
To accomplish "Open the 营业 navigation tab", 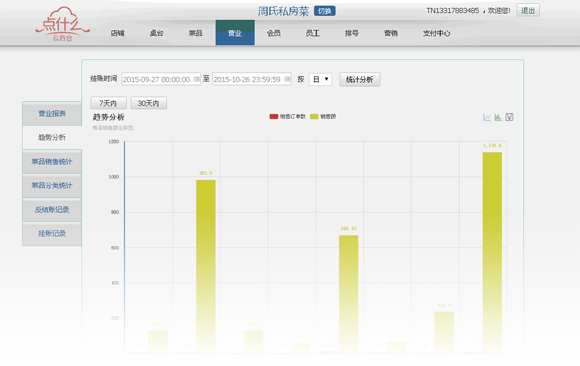I will click(235, 33).
